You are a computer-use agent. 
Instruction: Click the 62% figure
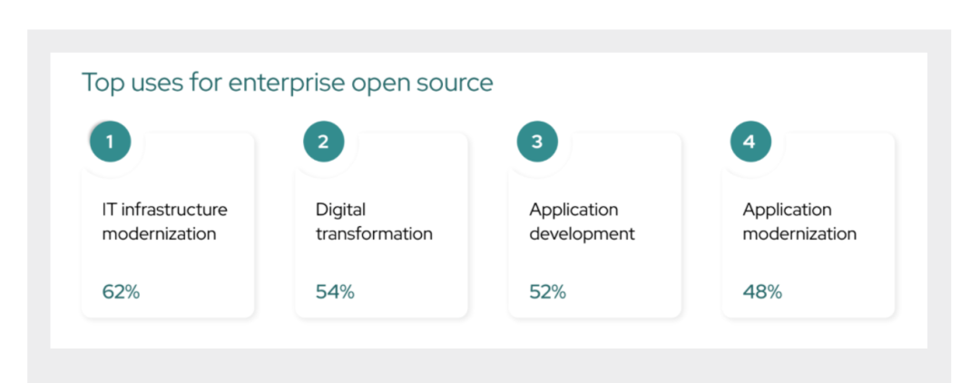coord(121,292)
